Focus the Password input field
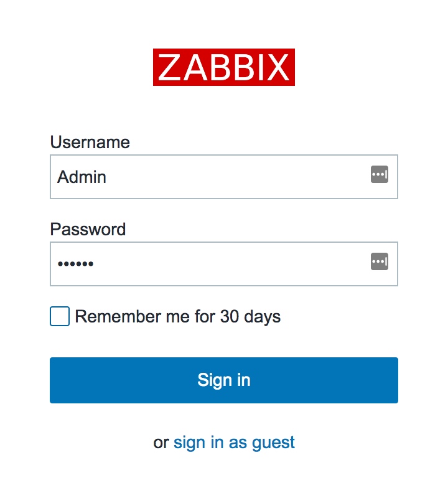 click(x=224, y=264)
